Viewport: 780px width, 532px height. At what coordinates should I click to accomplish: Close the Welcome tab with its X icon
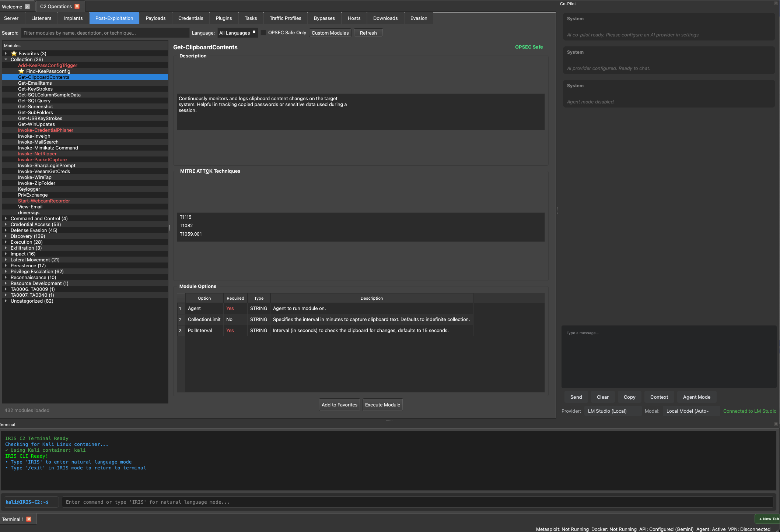pos(27,7)
